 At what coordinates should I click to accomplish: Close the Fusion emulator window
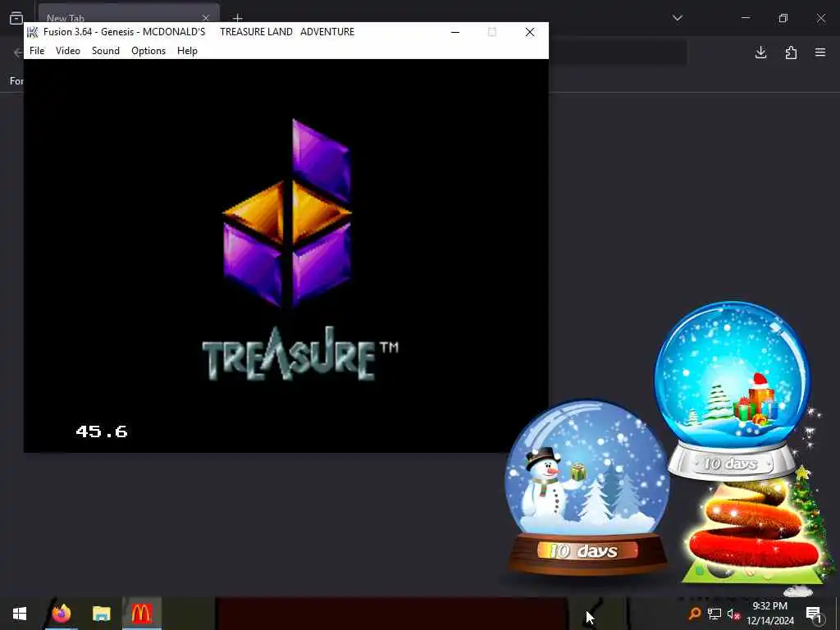tap(530, 32)
